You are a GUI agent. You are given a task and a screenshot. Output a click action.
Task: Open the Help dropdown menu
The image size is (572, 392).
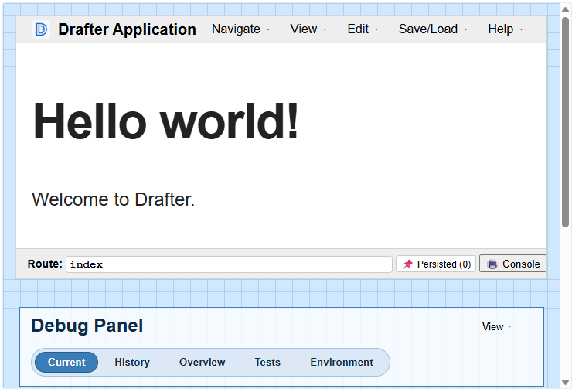click(x=506, y=29)
